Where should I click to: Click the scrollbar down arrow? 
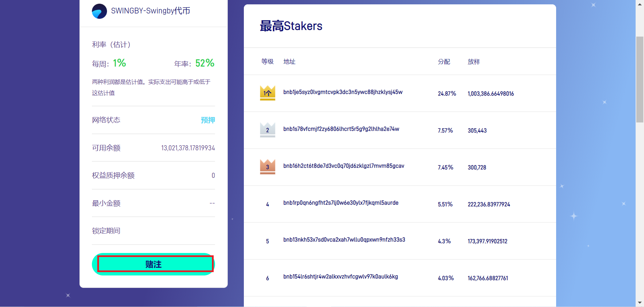[x=640, y=303]
